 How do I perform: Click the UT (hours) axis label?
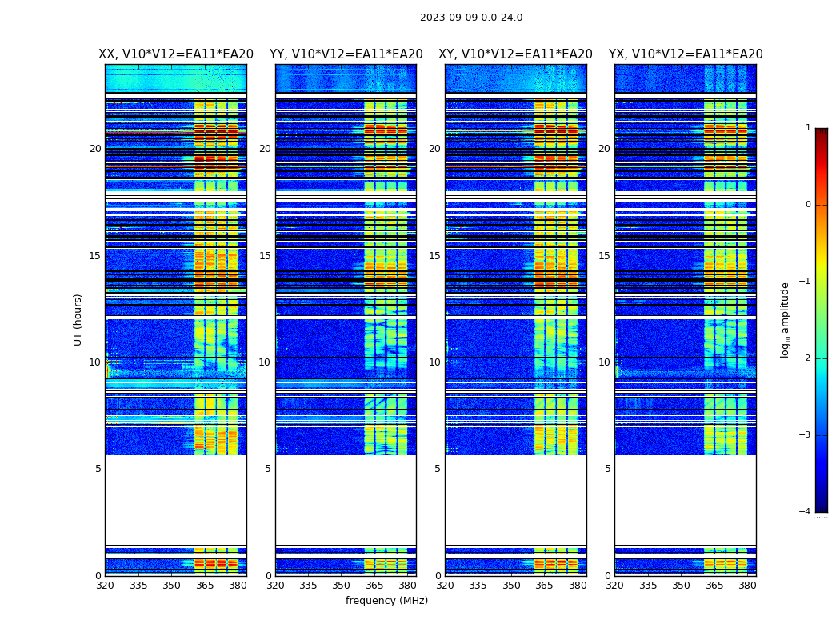click(x=78, y=320)
